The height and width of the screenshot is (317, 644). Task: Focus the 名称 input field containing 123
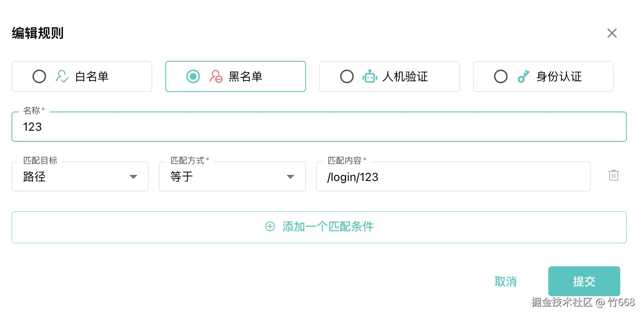(319, 127)
